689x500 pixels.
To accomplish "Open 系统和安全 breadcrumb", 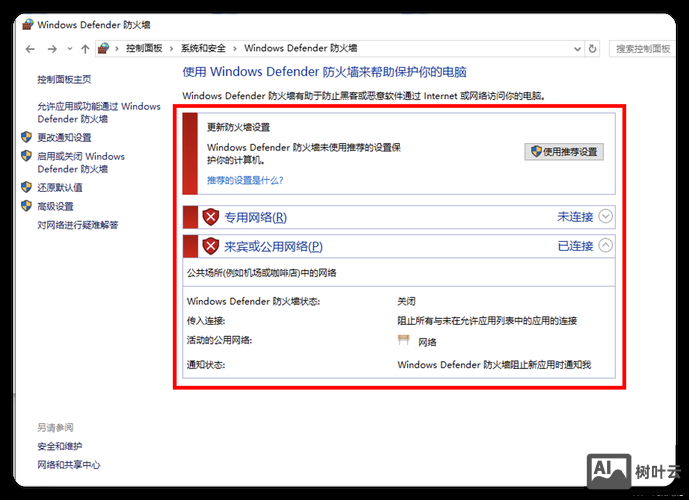I will pos(203,48).
